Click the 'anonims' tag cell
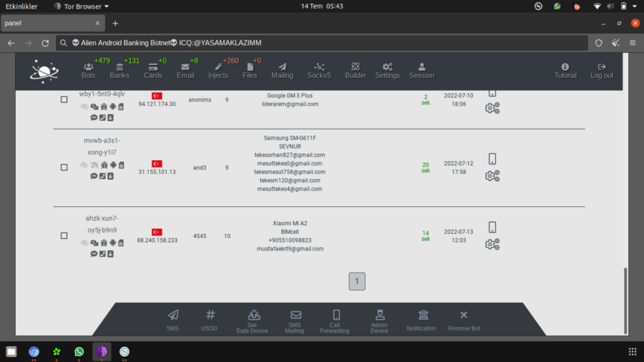Viewport: 644px width, 362px height. click(x=199, y=100)
